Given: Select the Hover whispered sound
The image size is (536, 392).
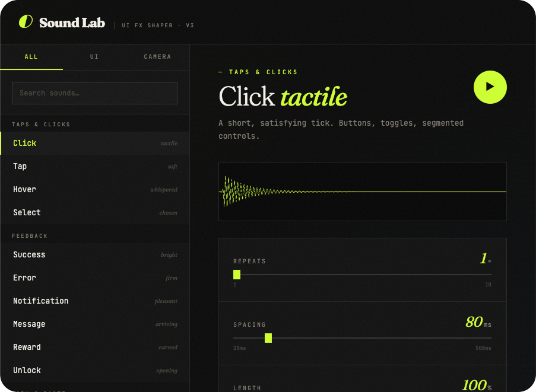Looking at the screenshot, I should (95, 190).
